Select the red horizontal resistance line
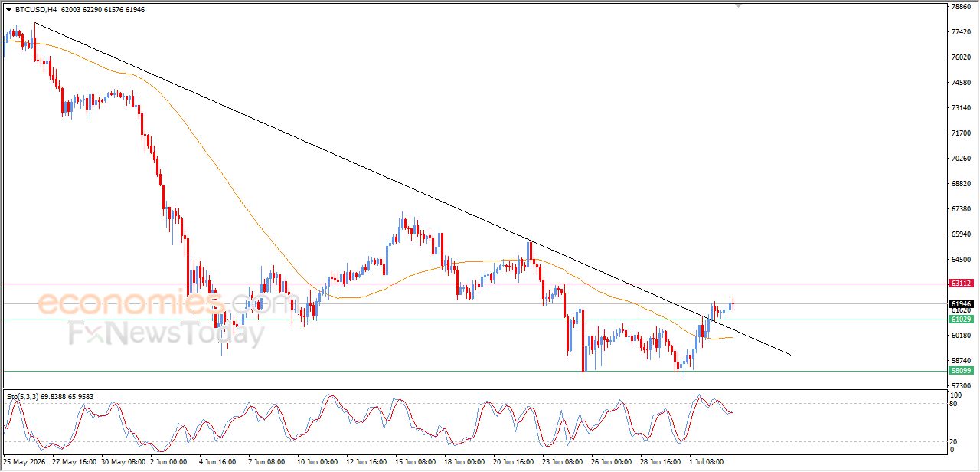The image size is (980, 472). click(x=475, y=284)
